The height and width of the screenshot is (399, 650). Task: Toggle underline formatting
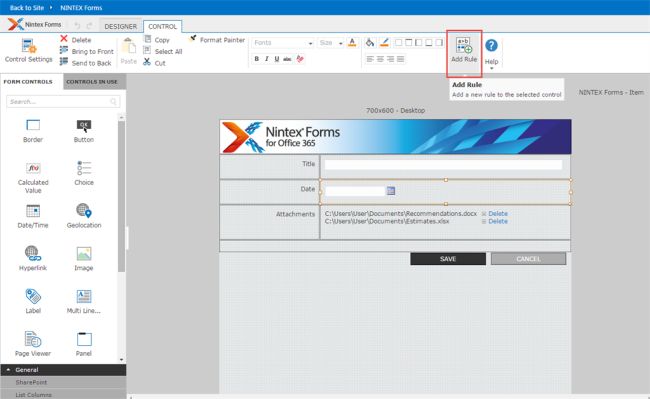[x=276, y=59]
